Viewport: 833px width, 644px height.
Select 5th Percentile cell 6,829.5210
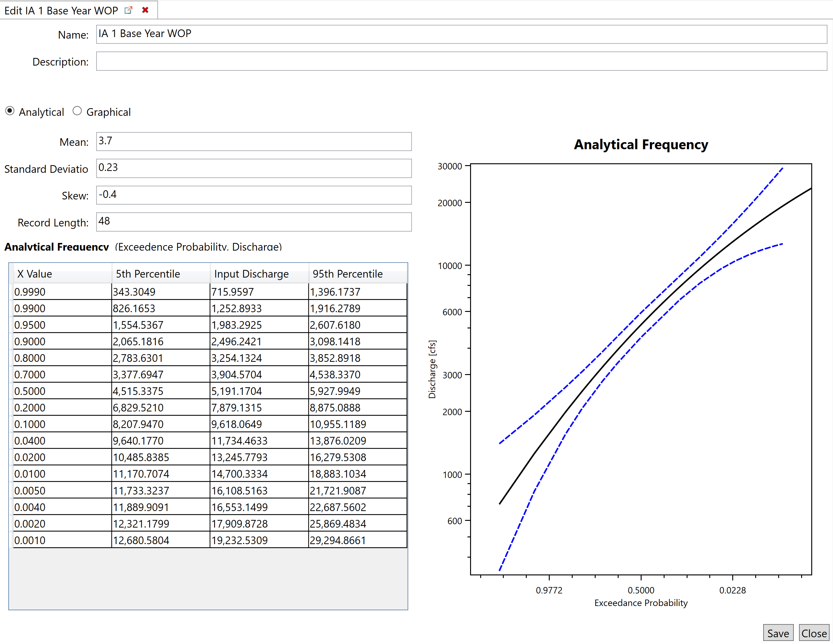pos(161,408)
